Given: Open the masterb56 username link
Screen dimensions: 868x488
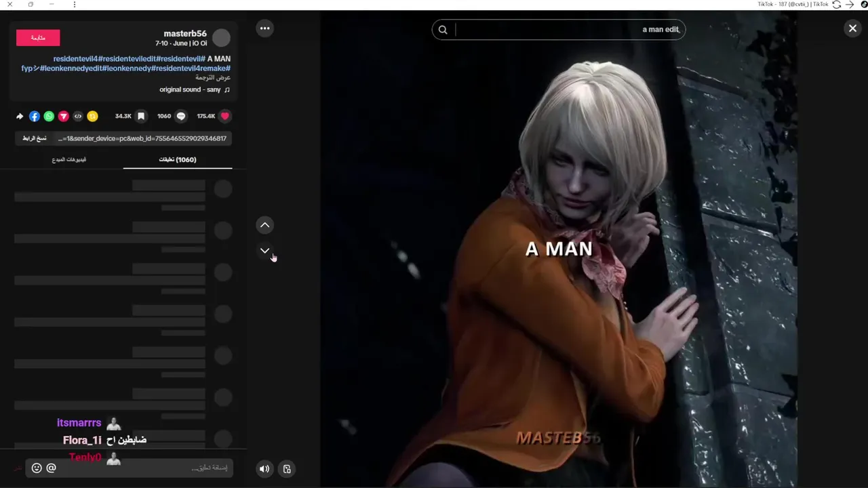Looking at the screenshot, I should click(x=185, y=34).
